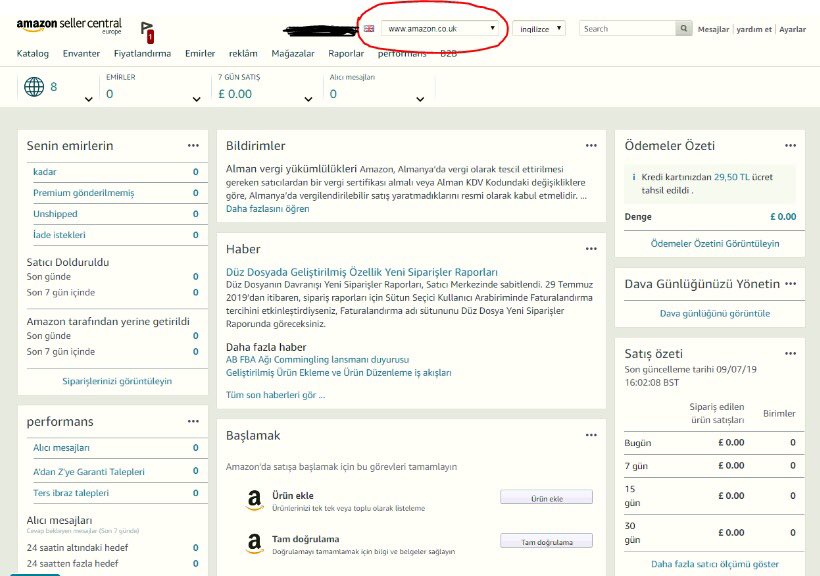This screenshot has width=820, height=576.
Task: Click the 29,50 TL charge link
Action: pos(732,177)
